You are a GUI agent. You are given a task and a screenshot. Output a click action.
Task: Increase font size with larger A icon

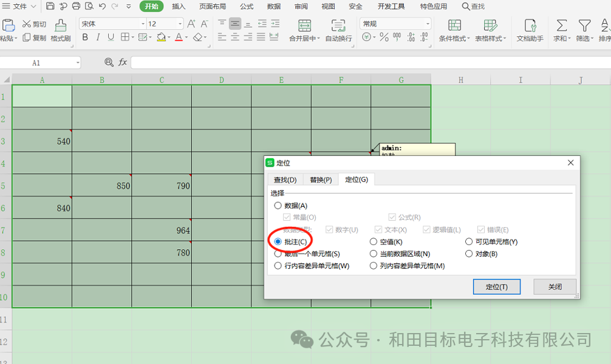(191, 24)
